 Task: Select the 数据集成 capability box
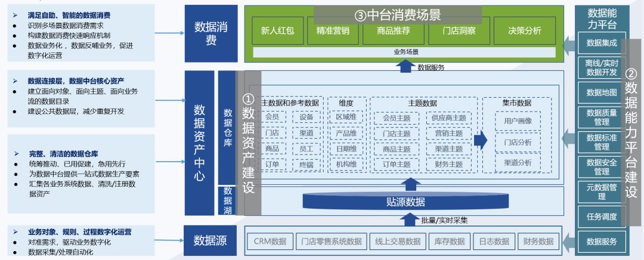click(602, 43)
